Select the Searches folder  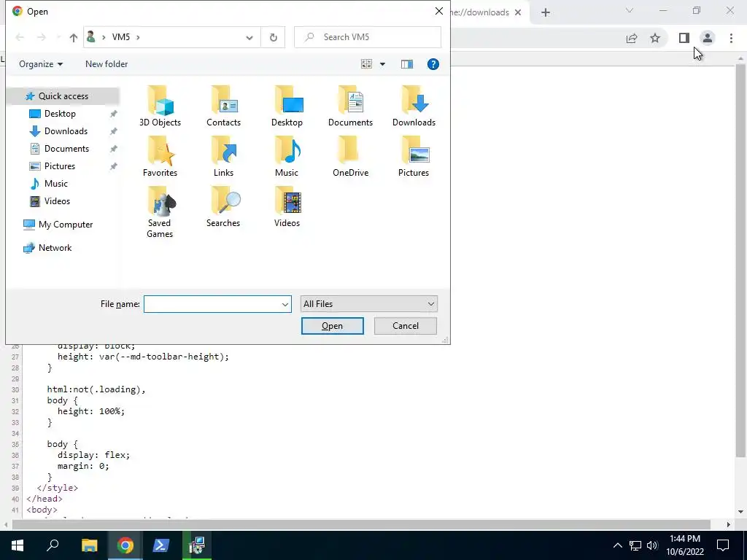tap(223, 207)
